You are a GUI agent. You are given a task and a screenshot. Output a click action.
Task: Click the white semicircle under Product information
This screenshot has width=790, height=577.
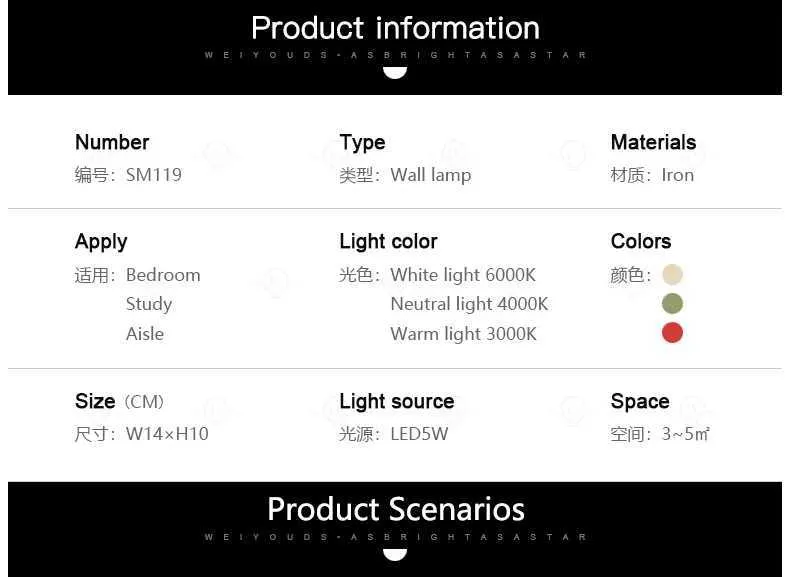click(x=395, y=72)
